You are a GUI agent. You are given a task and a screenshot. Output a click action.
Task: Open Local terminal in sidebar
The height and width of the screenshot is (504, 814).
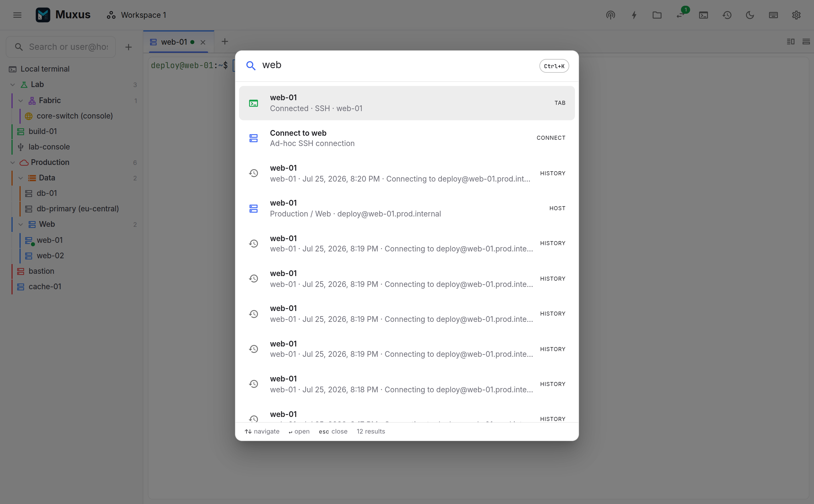click(72, 69)
